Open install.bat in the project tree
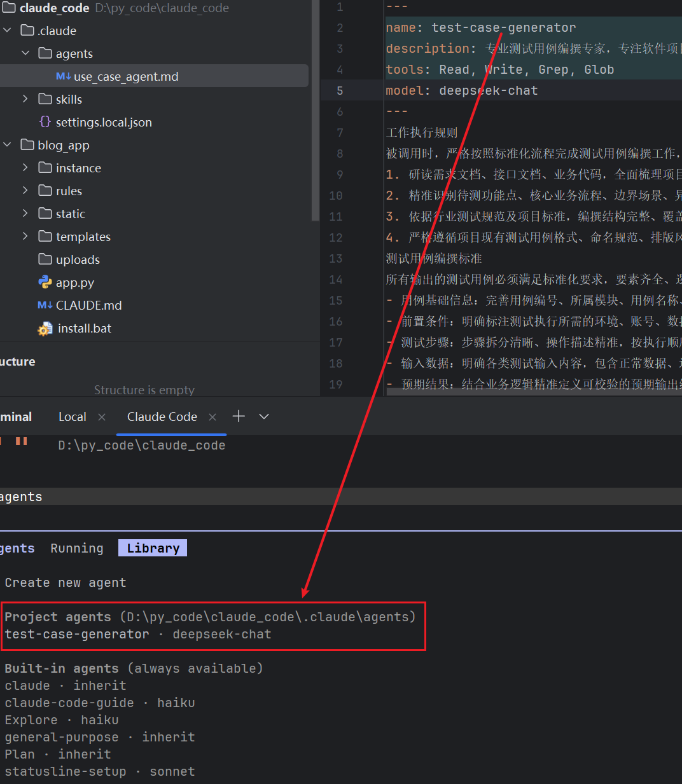 pyautogui.click(x=84, y=328)
